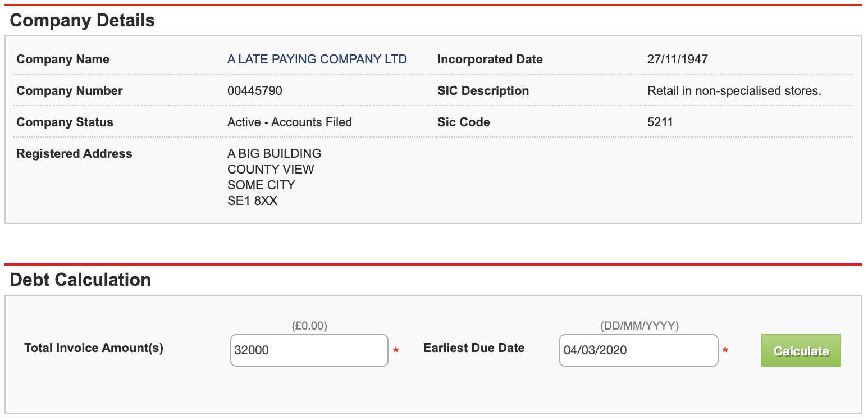Select the Active - Accounts Filed status text

click(x=290, y=122)
